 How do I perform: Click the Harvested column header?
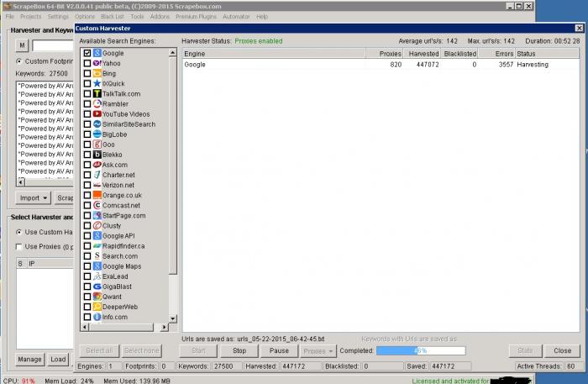pos(423,54)
